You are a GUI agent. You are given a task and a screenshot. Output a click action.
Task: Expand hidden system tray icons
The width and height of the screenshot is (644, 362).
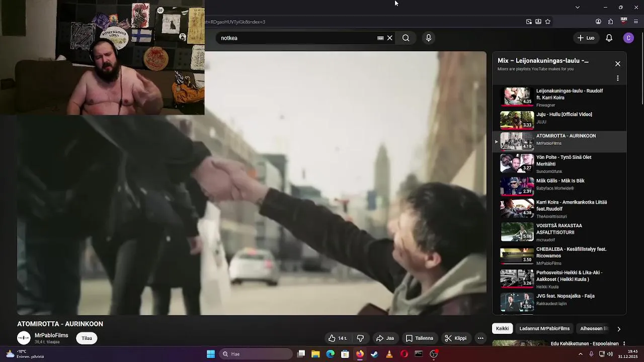[x=581, y=354]
